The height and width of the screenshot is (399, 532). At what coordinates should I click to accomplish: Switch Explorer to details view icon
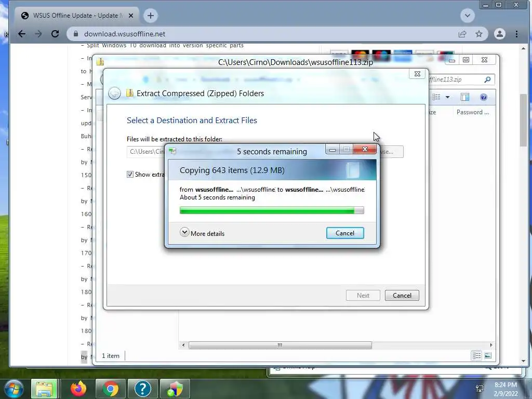(x=477, y=355)
